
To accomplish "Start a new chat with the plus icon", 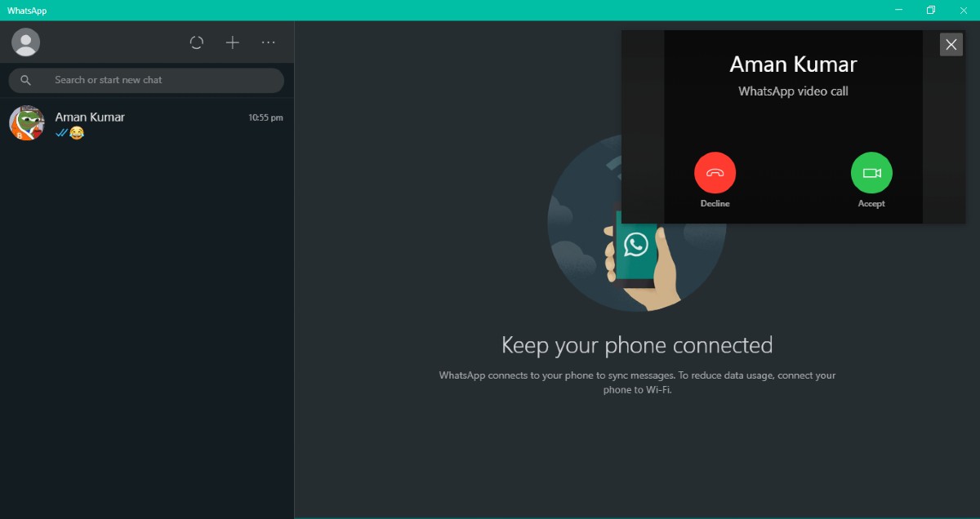I will (233, 42).
